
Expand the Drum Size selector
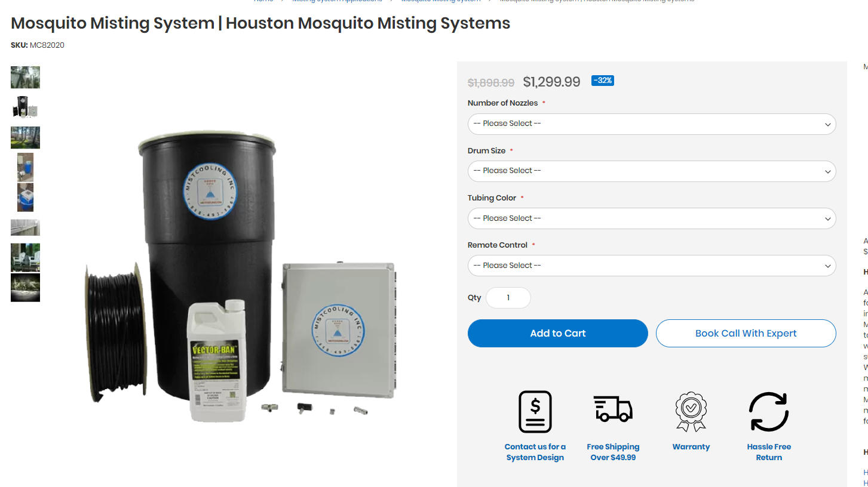652,171
